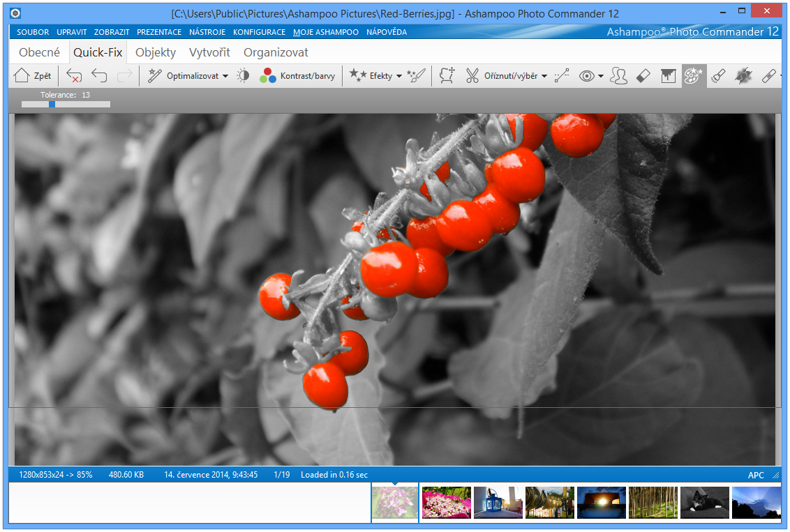
Task: Select the pink hydrangea thumbnail
Action: 447,502
